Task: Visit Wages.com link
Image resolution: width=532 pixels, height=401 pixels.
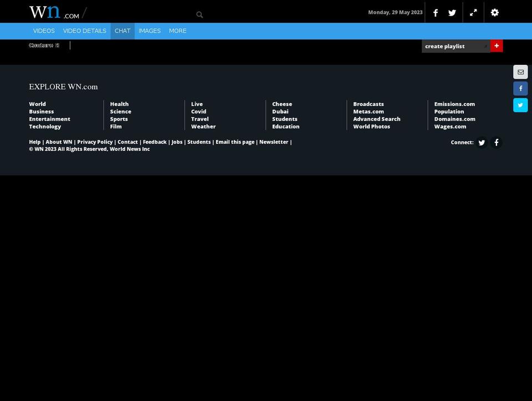Action: click(450, 126)
